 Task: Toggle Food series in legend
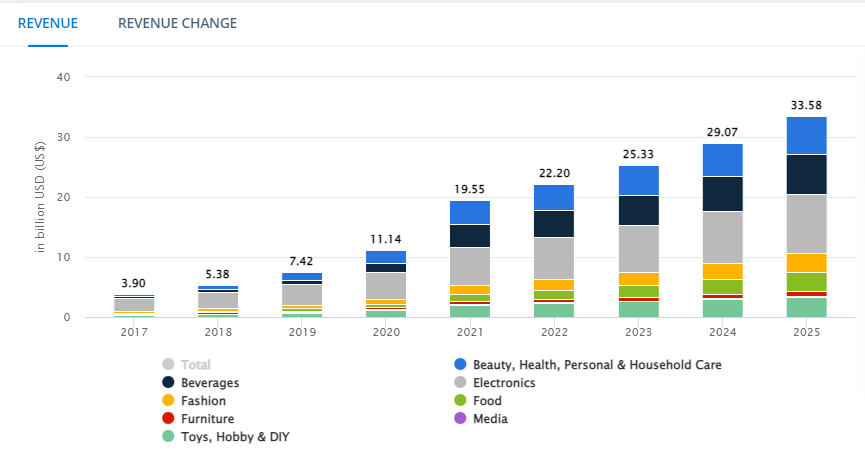pos(478,401)
